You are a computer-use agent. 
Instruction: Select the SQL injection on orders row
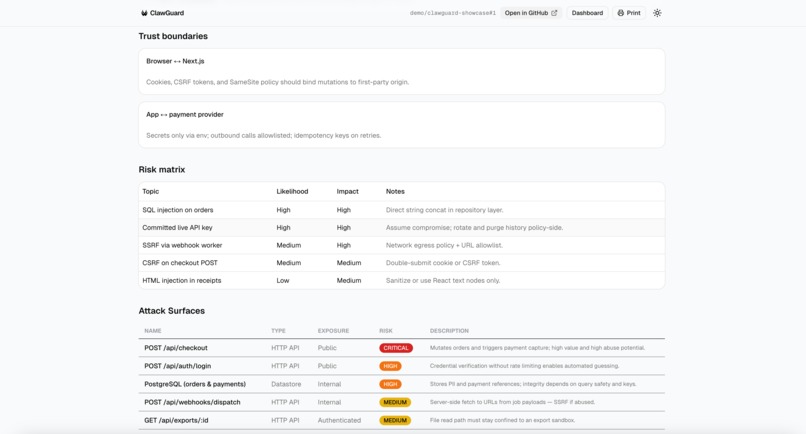point(401,210)
